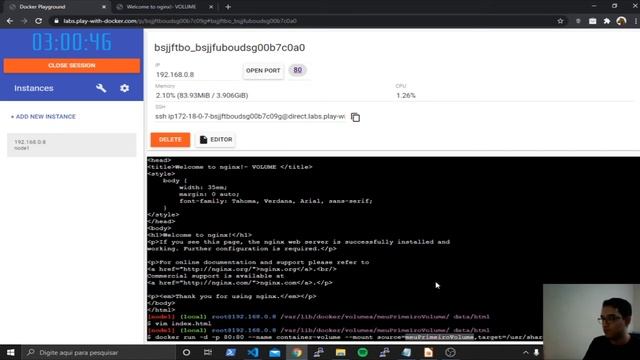This screenshot has width=640, height=360.
Task: Show hidden system tray icons
Action: (526, 352)
